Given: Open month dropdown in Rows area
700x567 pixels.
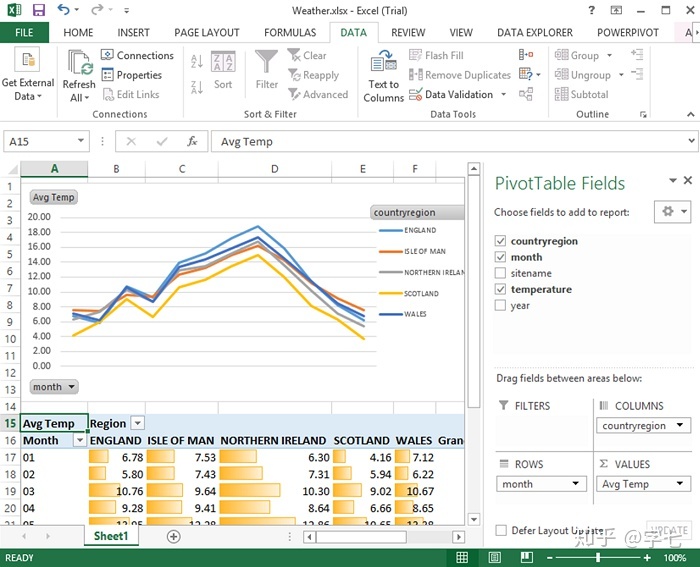Looking at the screenshot, I should [575, 484].
